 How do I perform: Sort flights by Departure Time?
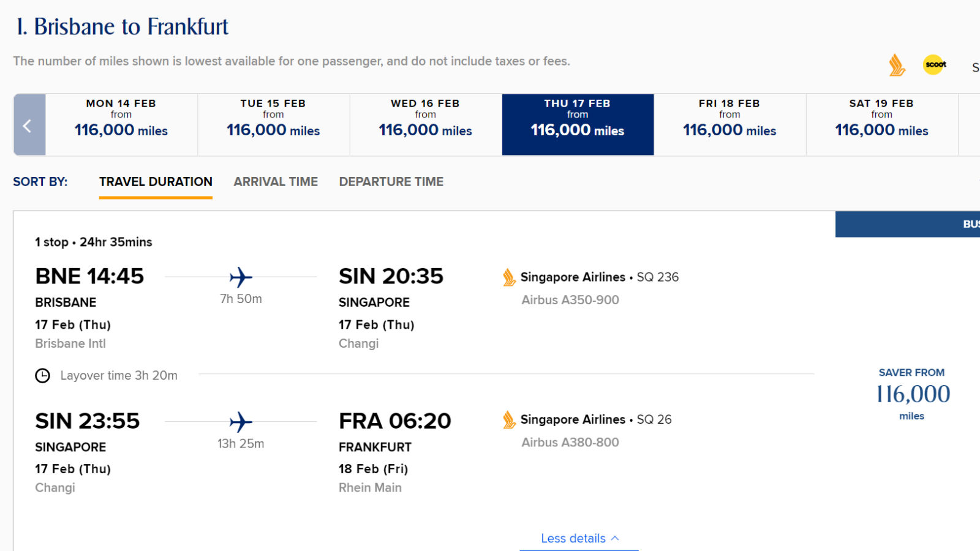[391, 182]
